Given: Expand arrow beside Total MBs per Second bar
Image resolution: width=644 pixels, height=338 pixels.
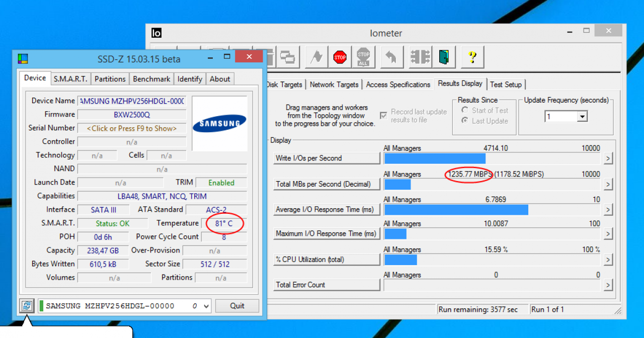Looking at the screenshot, I should pyautogui.click(x=608, y=184).
